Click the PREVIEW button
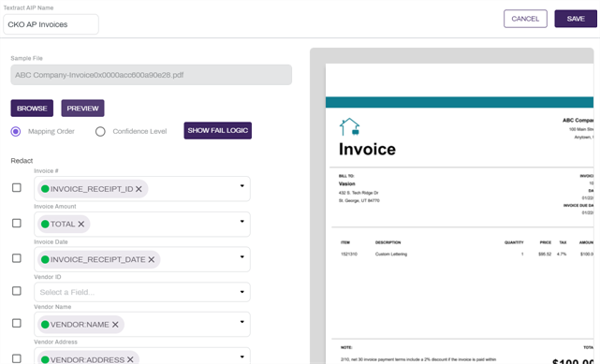Viewport: 600px width, 364px height. 82,109
